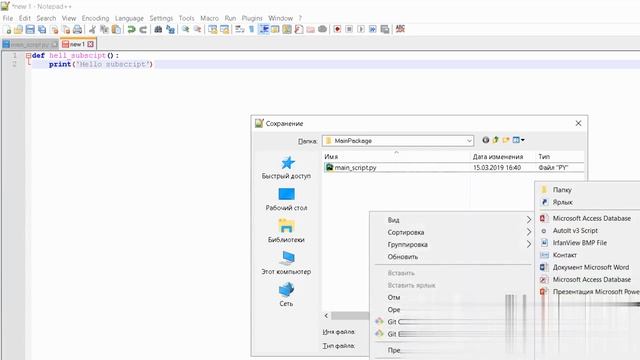This screenshot has width=640, height=360.
Task: Go to Сеть in dialog sidebar
Action: (x=286, y=295)
